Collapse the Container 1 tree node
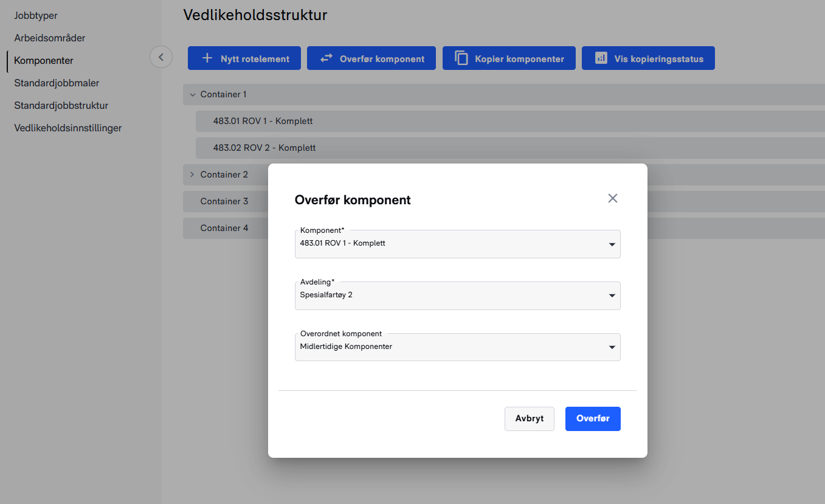Screen dimensions: 825x504 point(193,95)
